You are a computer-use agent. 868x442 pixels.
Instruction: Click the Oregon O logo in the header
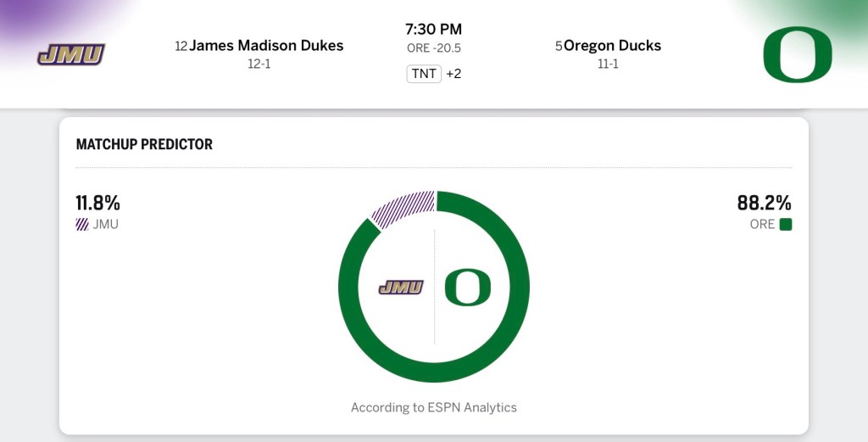797,55
